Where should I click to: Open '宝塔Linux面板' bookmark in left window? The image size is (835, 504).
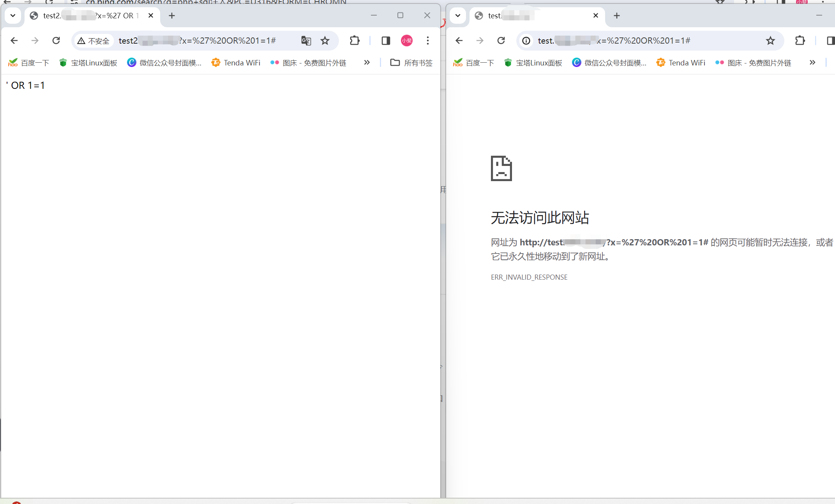click(x=88, y=63)
